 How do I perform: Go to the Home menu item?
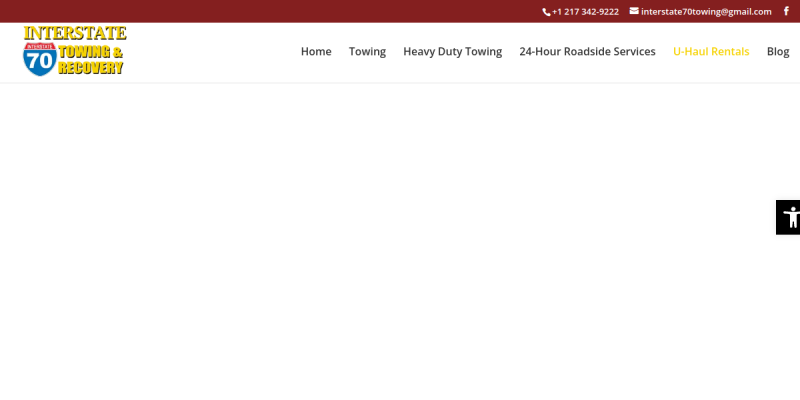point(316,52)
